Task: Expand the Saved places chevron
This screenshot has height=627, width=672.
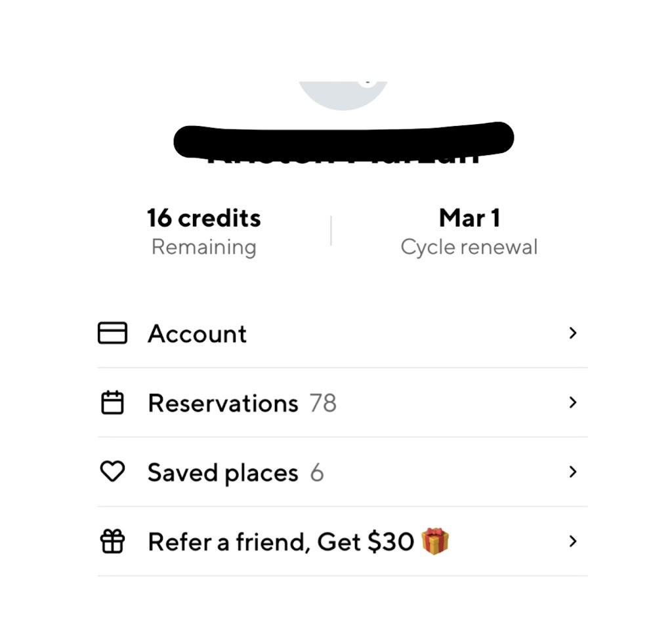Action: [573, 472]
